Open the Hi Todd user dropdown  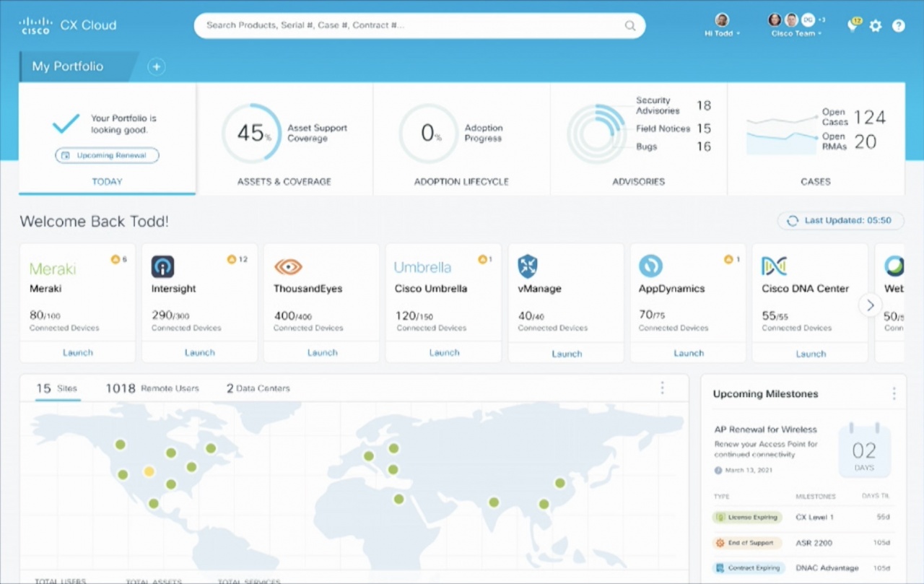[723, 33]
